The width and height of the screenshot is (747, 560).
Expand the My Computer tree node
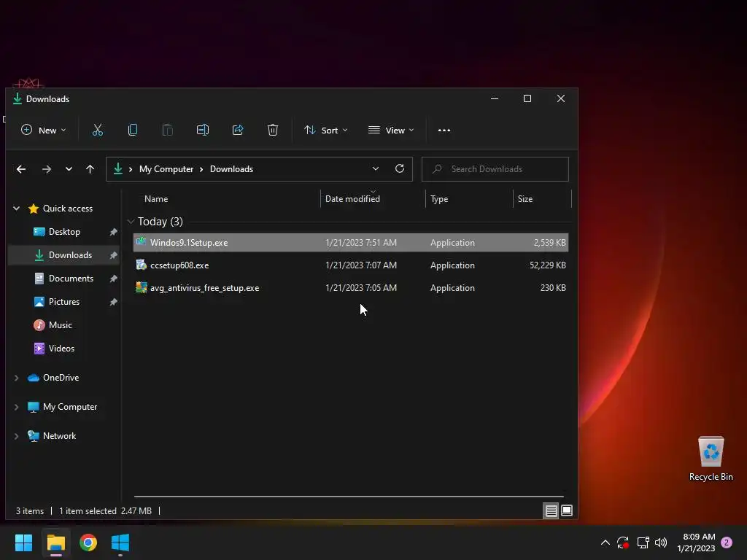tap(17, 407)
